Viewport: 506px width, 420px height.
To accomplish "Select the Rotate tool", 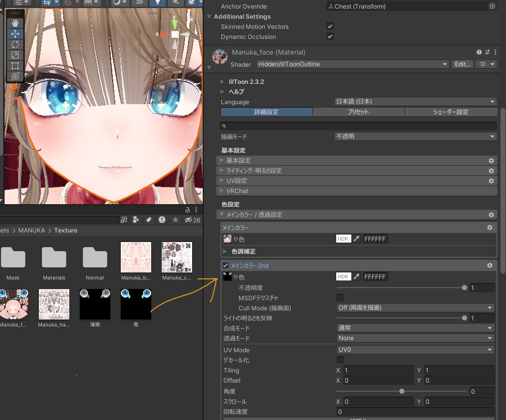I will (x=15, y=44).
